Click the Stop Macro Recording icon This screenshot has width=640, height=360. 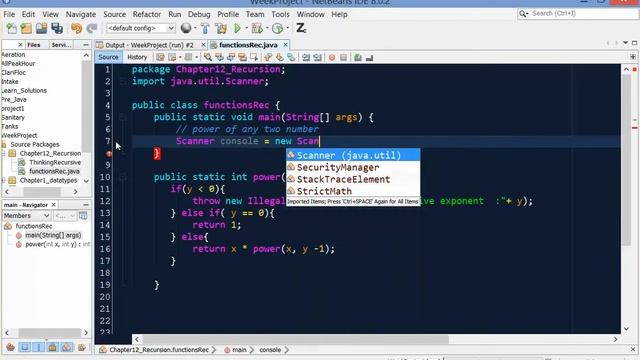pyautogui.click(x=343, y=57)
